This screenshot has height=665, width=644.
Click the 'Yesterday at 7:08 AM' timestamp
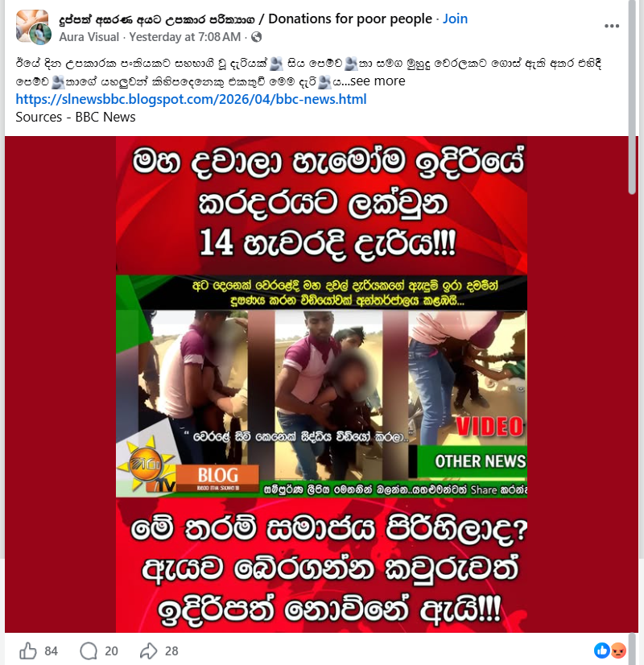185,37
